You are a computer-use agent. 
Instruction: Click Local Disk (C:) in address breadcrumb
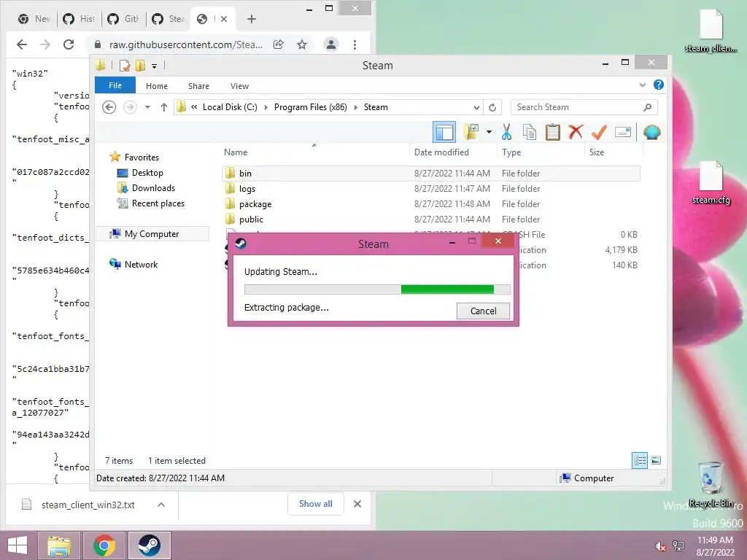point(230,107)
